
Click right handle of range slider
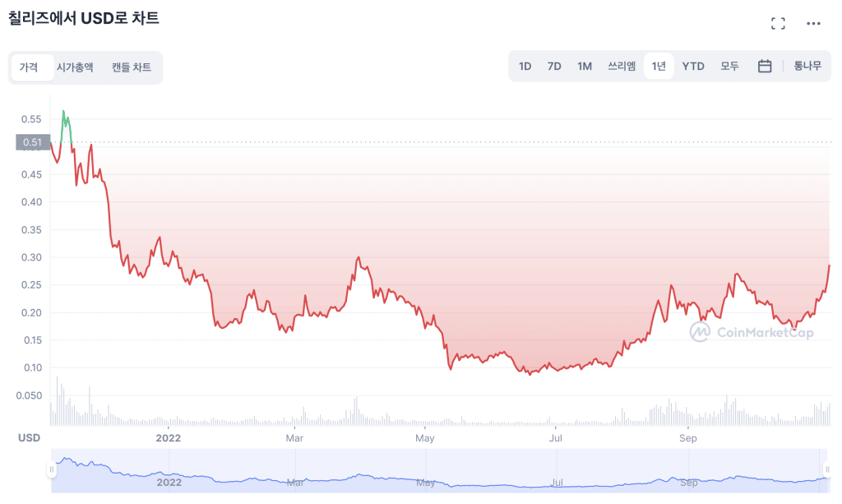(826, 470)
